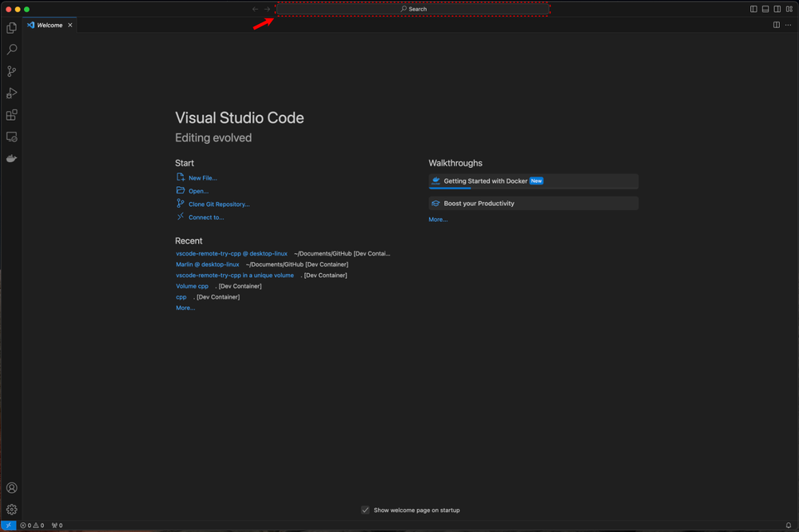Open the Extensions view
The image size is (799, 532).
(x=11, y=115)
